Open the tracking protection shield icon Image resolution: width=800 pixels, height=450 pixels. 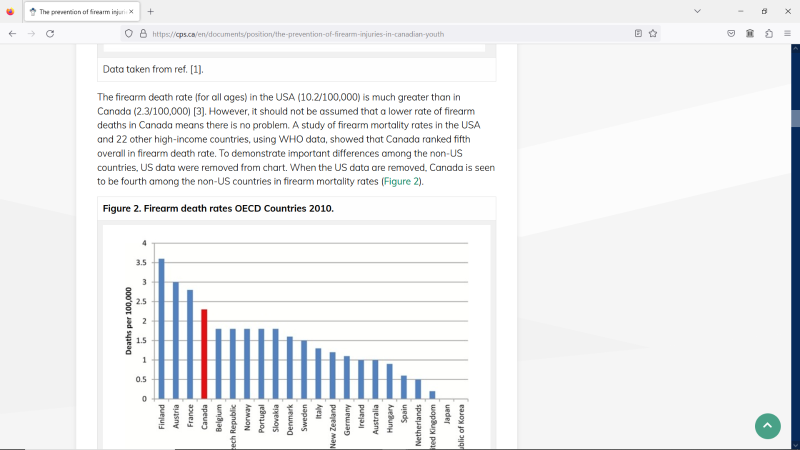(x=129, y=34)
